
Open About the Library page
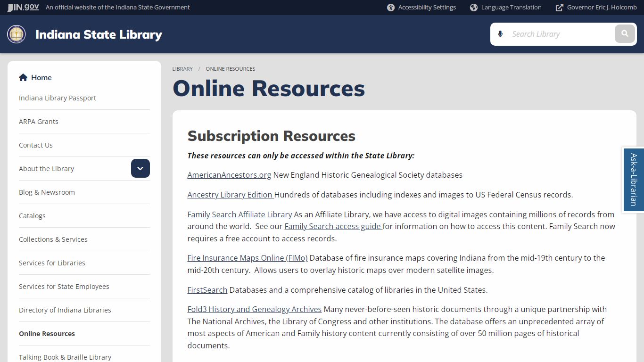47,169
